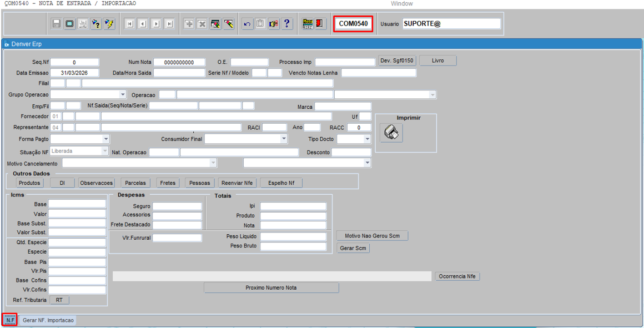Click the Num Nota input field
The height and width of the screenshot is (328, 644).
tap(179, 63)
